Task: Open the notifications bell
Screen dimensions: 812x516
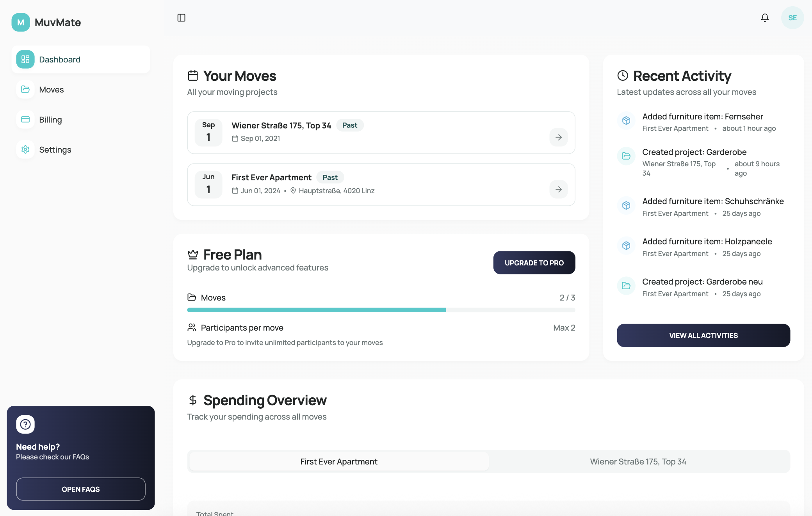Action: [765, 18]
